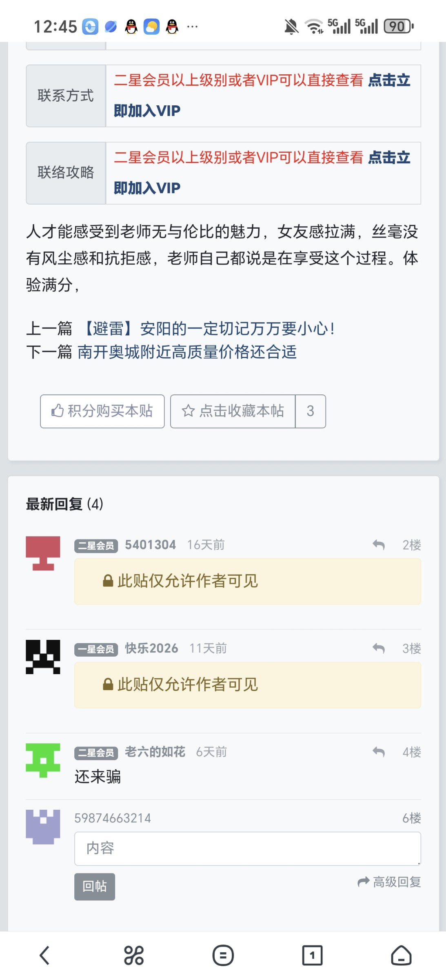Open user 老六的如花 profile name
The image size is (446, 980).
(155, 752)
